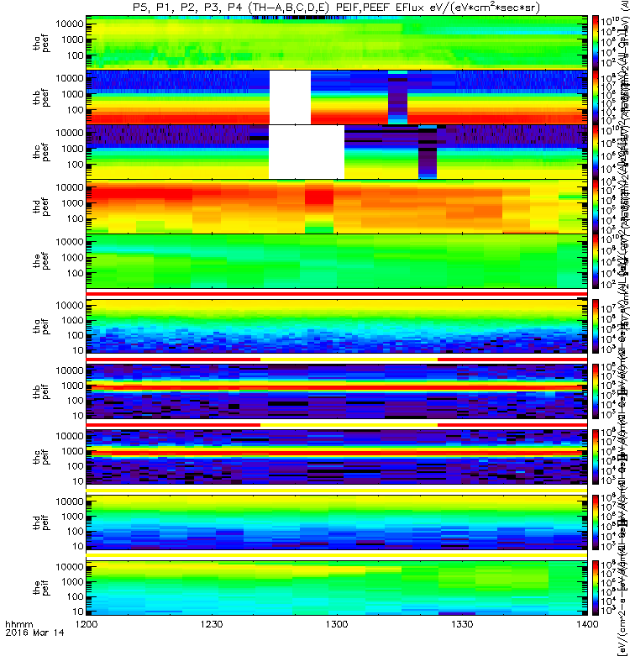Click the yellow bar above thd peif panel
This screenshot has width=630, height=672.
tap(337, 490)
